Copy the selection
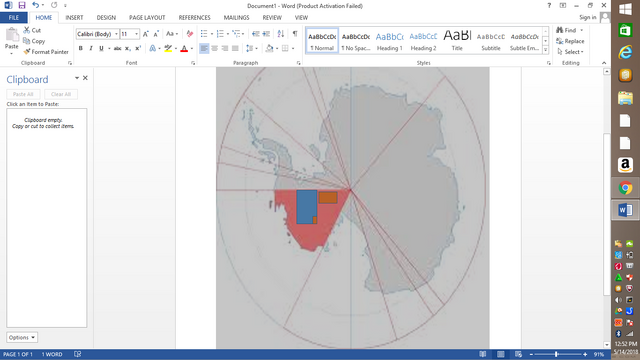The height and width of the screenshot is (360, 640). [34, 41]
